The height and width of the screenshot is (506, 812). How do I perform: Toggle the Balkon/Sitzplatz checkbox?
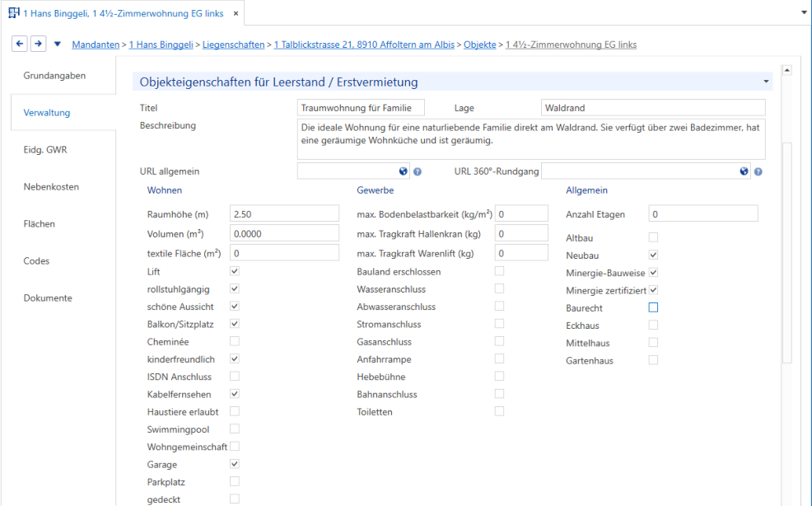235,324
